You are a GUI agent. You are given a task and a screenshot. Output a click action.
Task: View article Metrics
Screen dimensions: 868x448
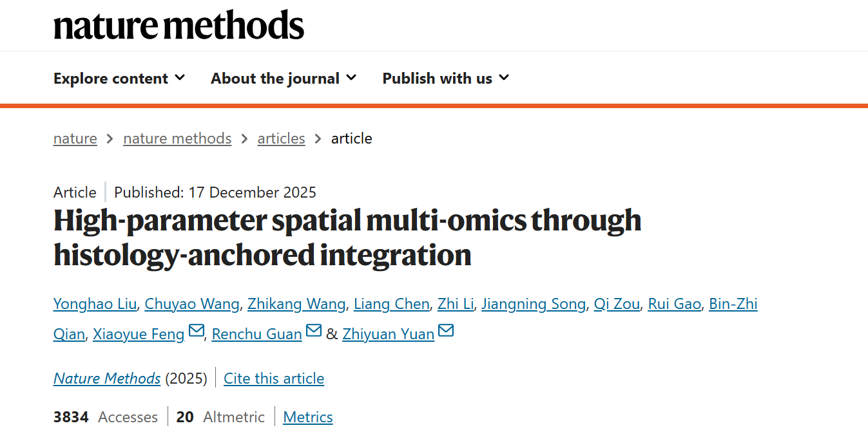coord(308,417)
